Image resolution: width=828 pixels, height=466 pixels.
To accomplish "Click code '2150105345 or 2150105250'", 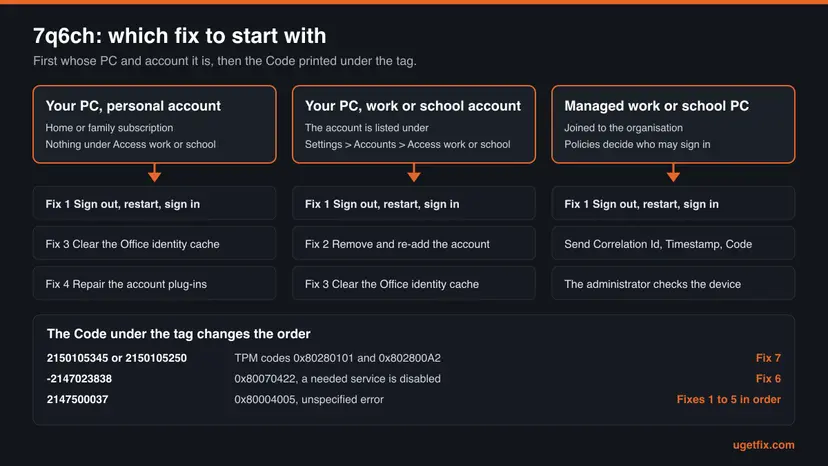I will 117,358.
